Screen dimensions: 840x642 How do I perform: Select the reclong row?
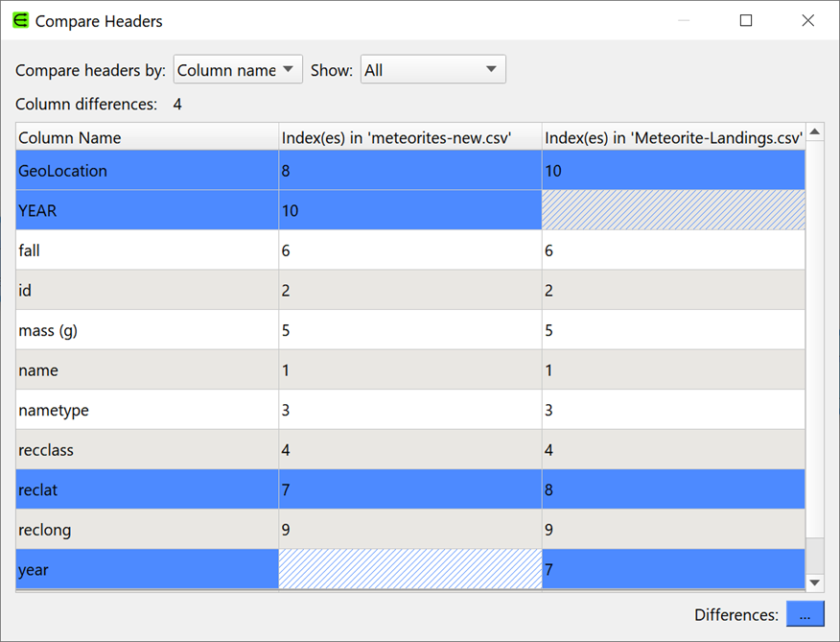[146, 530]
